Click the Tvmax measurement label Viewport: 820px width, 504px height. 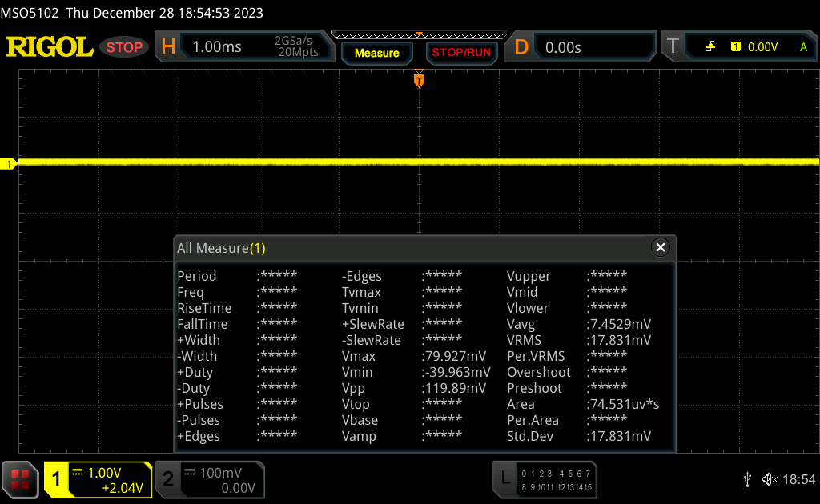(x=361, y=292)
